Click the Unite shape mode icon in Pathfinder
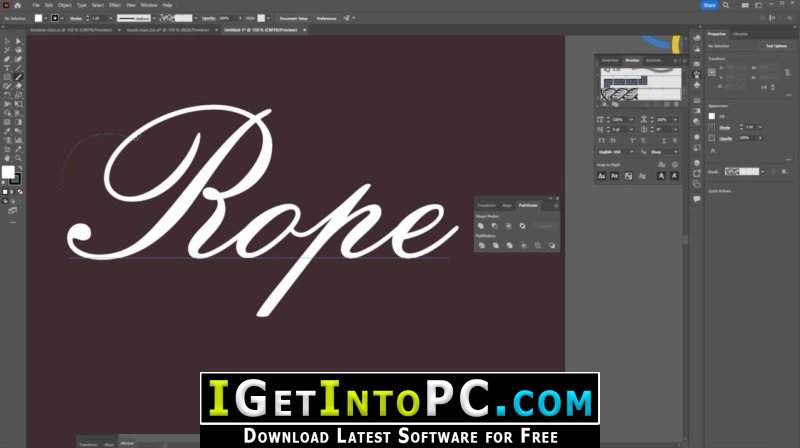 tap(481, 226)
